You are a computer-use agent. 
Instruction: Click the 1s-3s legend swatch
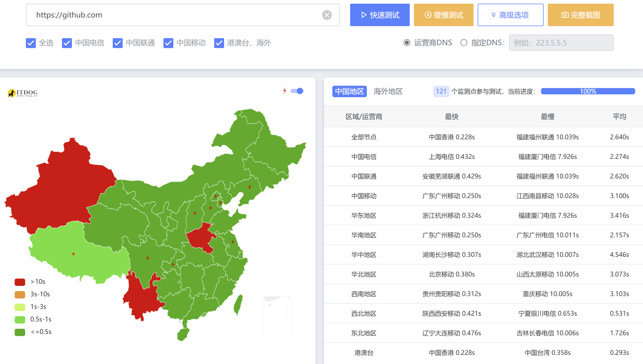[x=20, y=307]
